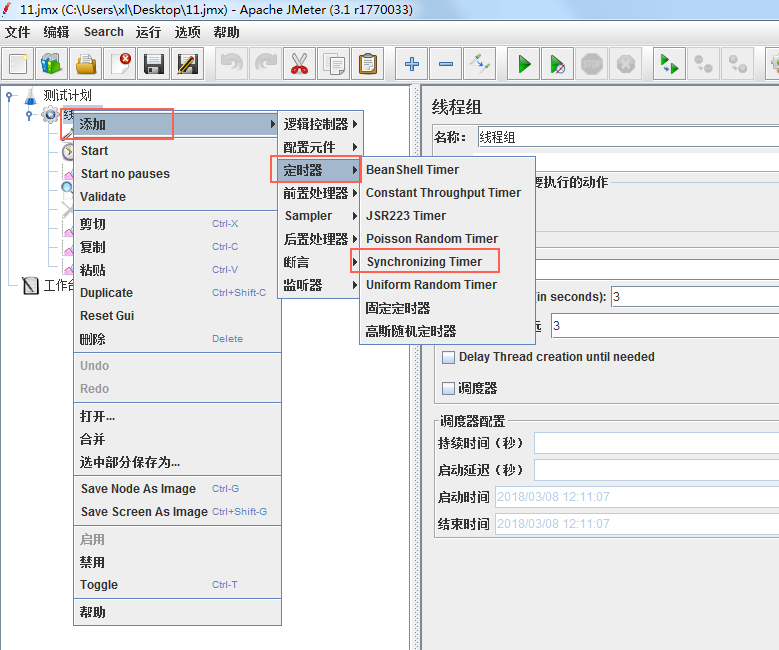The height and width of the screenshot is (650, 779).
Task: Click the Toggle enable/disable icon
Action: pos(479,64)
